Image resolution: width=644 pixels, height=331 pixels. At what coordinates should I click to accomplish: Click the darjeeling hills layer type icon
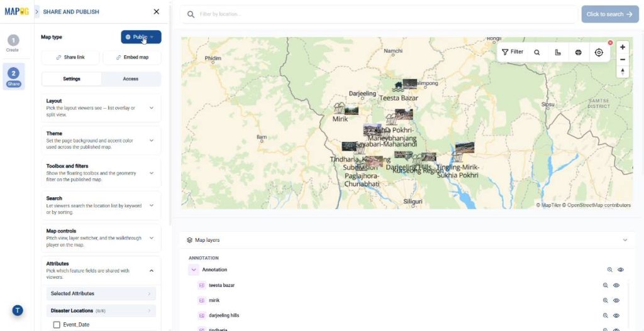(x=201, y=316)
